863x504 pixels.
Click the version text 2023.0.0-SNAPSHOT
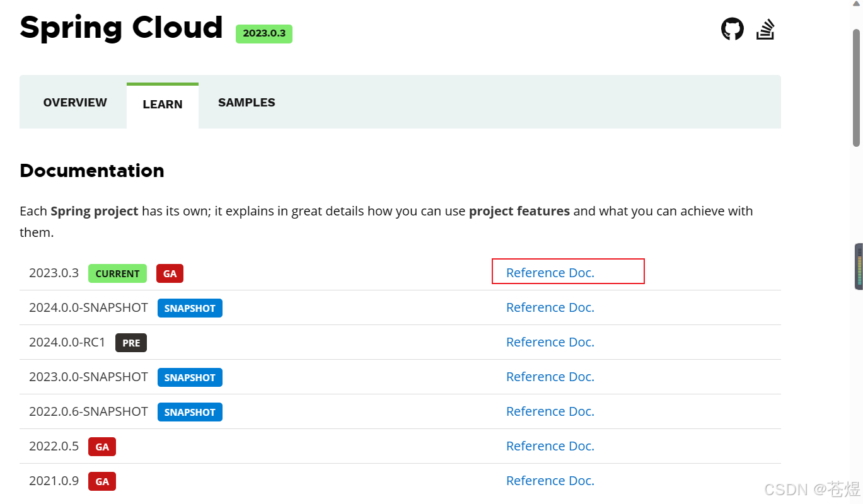(x=88, y=377)
